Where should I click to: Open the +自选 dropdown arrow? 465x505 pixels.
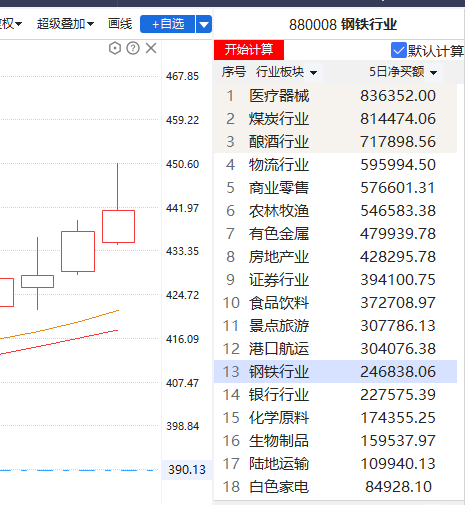click(204, 24)
